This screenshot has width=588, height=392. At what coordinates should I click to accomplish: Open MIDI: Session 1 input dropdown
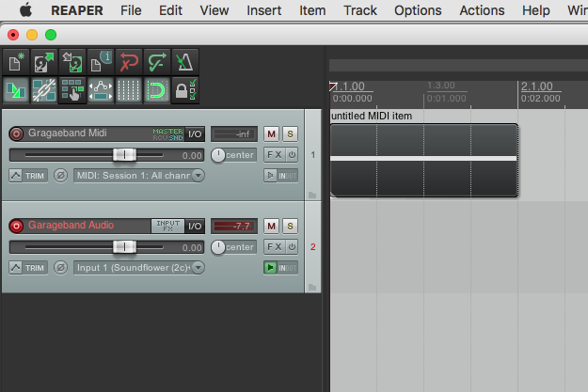point(139,176)
